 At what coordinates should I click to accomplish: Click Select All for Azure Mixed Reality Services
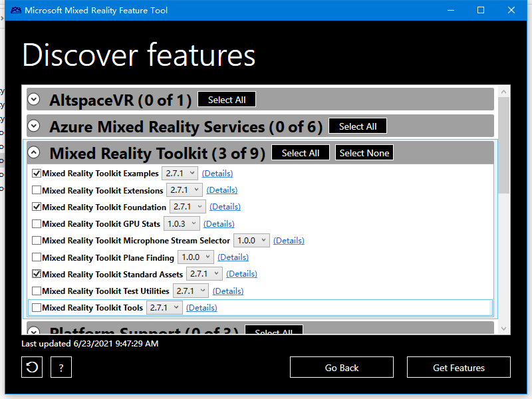click(x=358, y=126)
